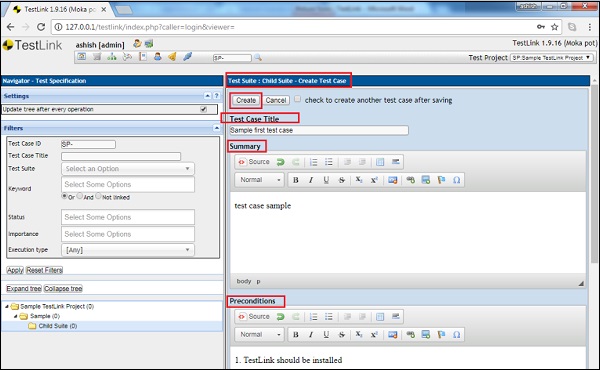Viewport: 600px width, 370px height.
Task: Click the Cancel button
Action: (276, 100)
